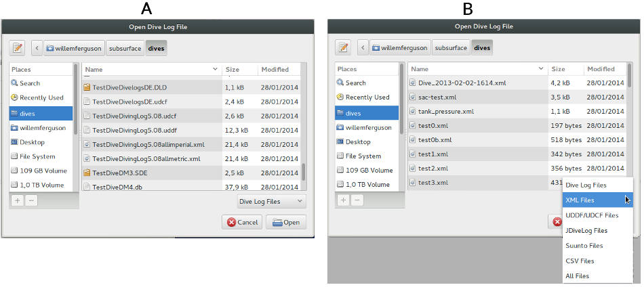Select 109 GB Volume in dialog B
Image resolution: width=644 pixels, height=287 pixels.
(367, 170)
